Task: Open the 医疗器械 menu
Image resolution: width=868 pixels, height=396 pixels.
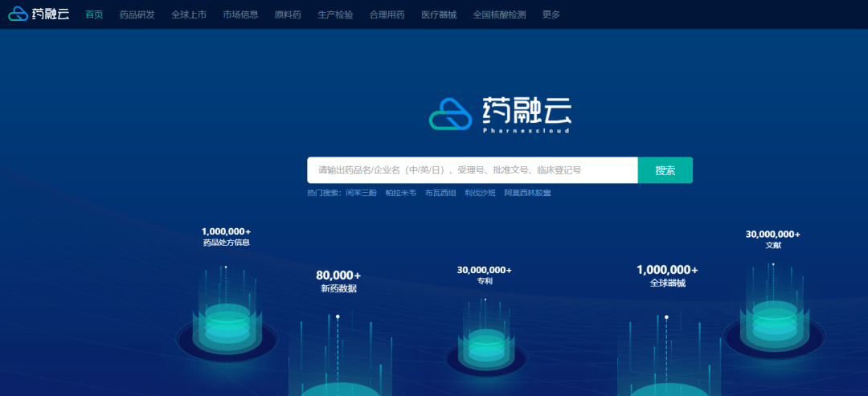Action: (439, 15)
